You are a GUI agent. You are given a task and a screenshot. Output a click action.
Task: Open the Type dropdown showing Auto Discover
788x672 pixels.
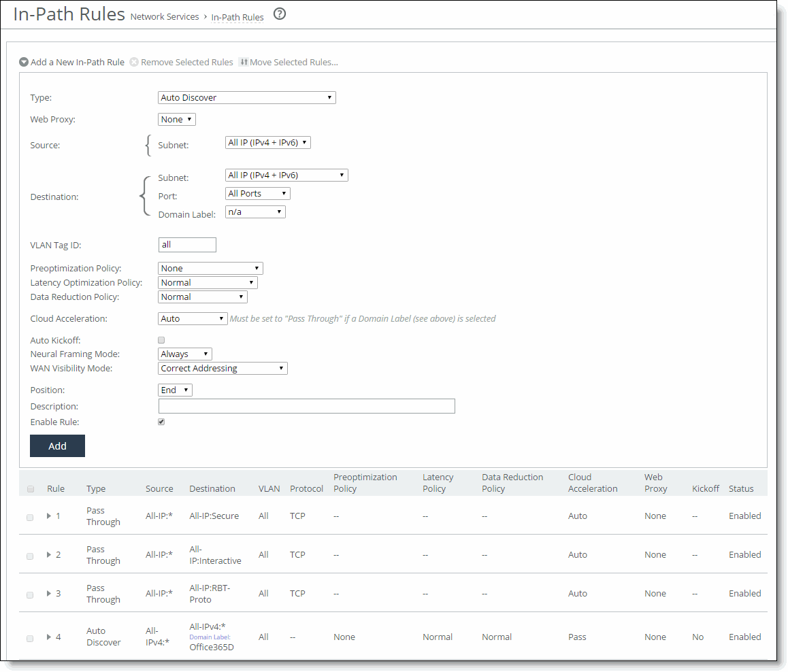[247, 97]
